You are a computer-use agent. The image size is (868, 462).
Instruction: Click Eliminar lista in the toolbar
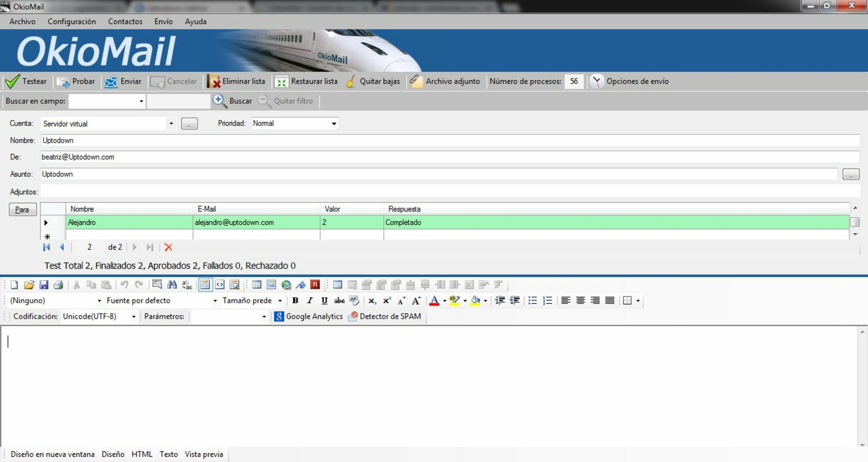[x=236, y=81]
